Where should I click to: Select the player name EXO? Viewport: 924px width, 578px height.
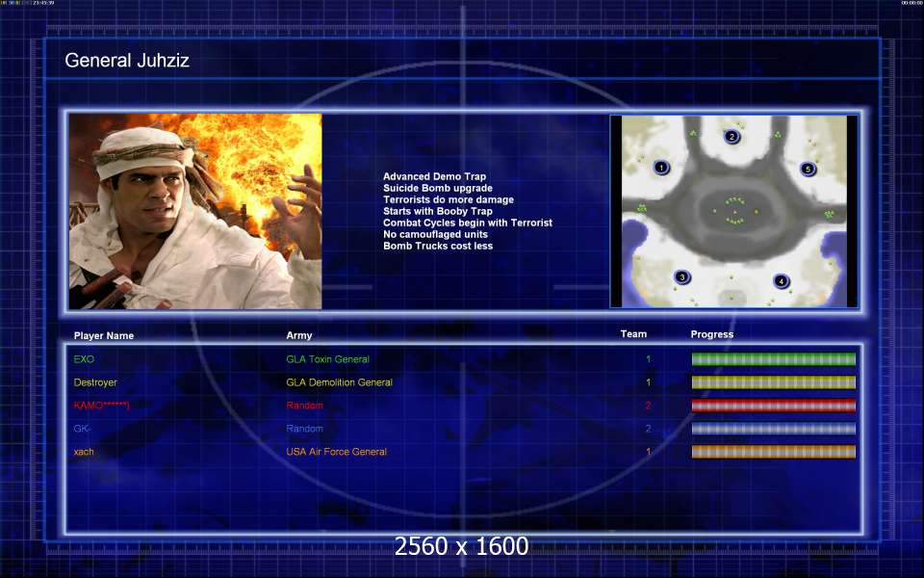pos(84,359)
